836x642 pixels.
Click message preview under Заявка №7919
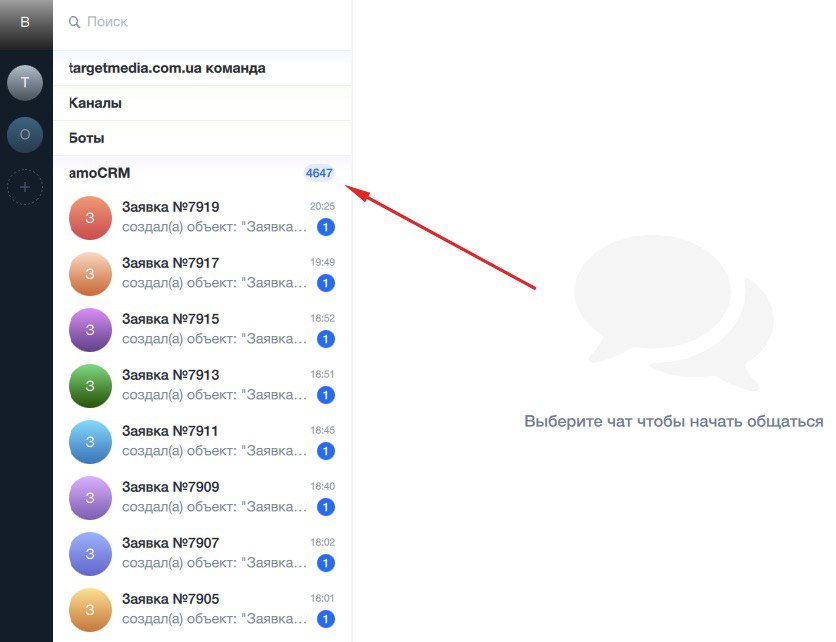point(214,227)
